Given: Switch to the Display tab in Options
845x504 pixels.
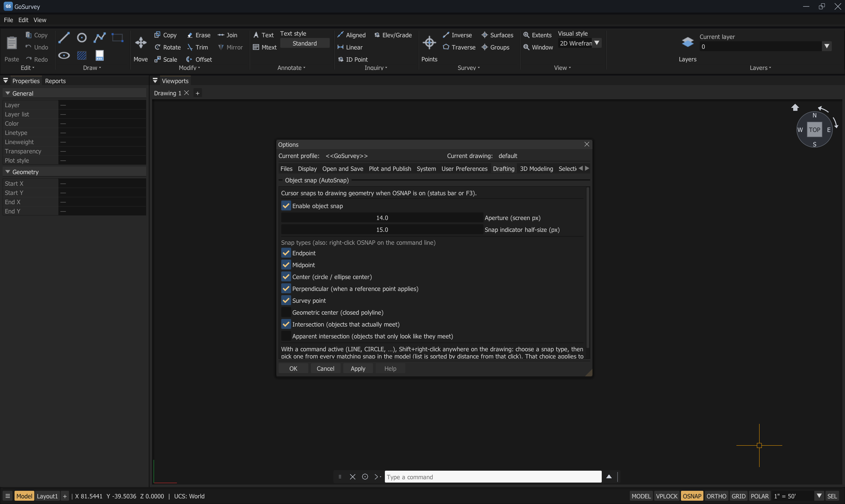Looking at the screenshot, I should (x=307, y=169).
